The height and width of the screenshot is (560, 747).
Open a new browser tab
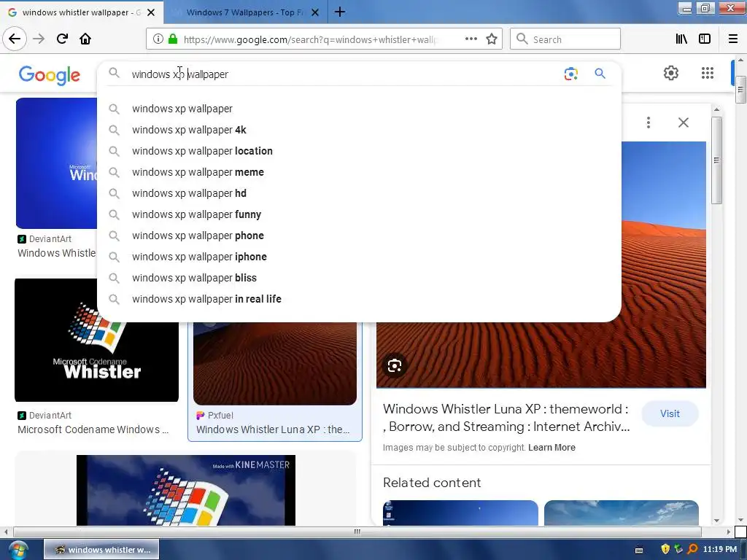(x=340, y=12)
